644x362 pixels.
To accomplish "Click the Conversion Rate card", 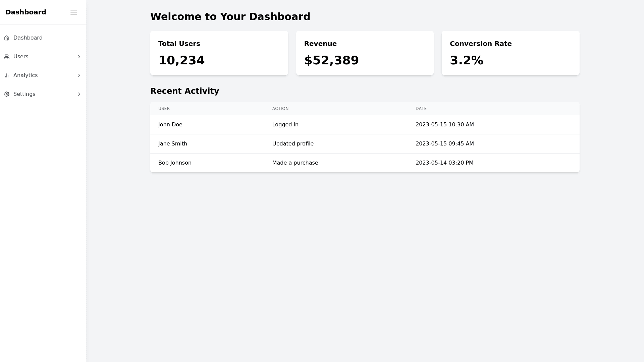I will [x=510, y=53].
